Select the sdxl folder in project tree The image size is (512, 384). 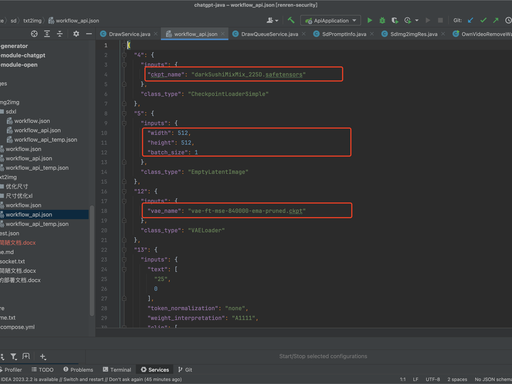tap(11, 112)
